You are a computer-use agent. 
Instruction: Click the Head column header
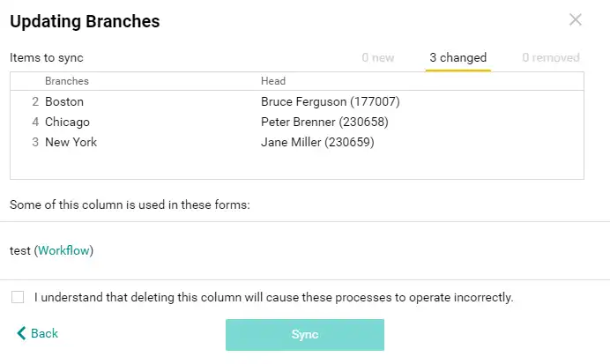(x=273, y=81)
